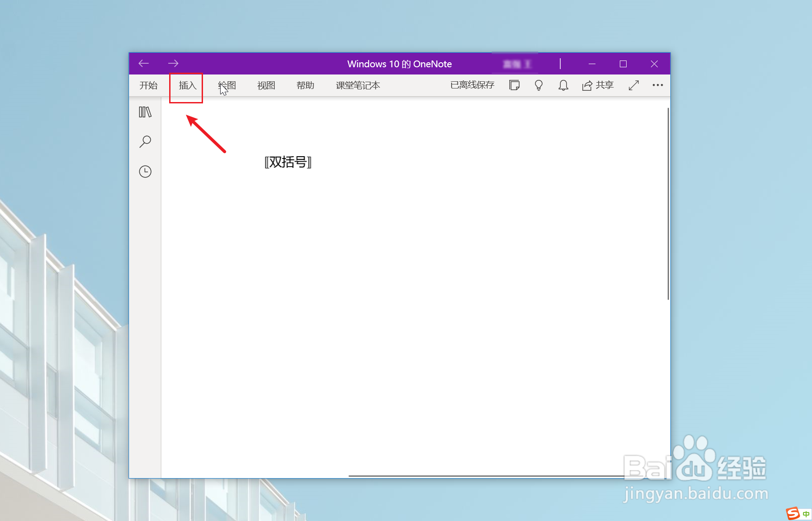The width and height of the screenshot is (812, 521).
Task: Open Sogou input method tray icon
Action: pyautogui.click(x=793, y=514)
